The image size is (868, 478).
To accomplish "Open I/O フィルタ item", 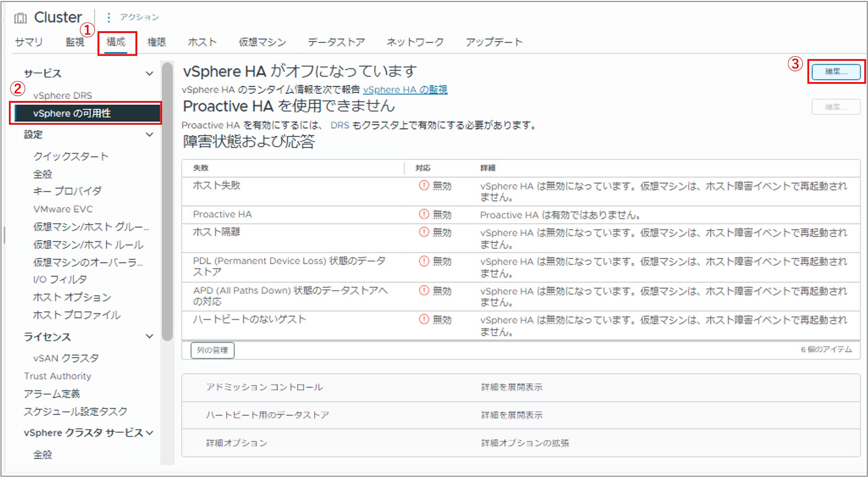I will coord(60,280).
